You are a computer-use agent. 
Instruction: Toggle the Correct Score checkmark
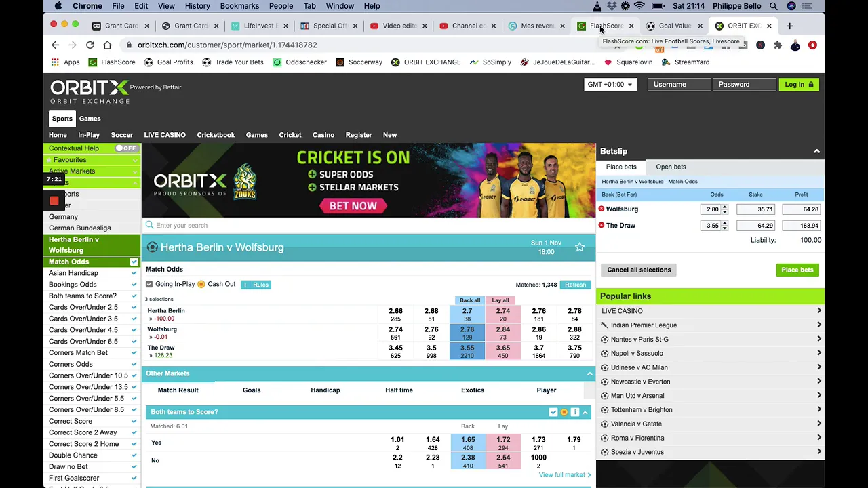point(134,421)
